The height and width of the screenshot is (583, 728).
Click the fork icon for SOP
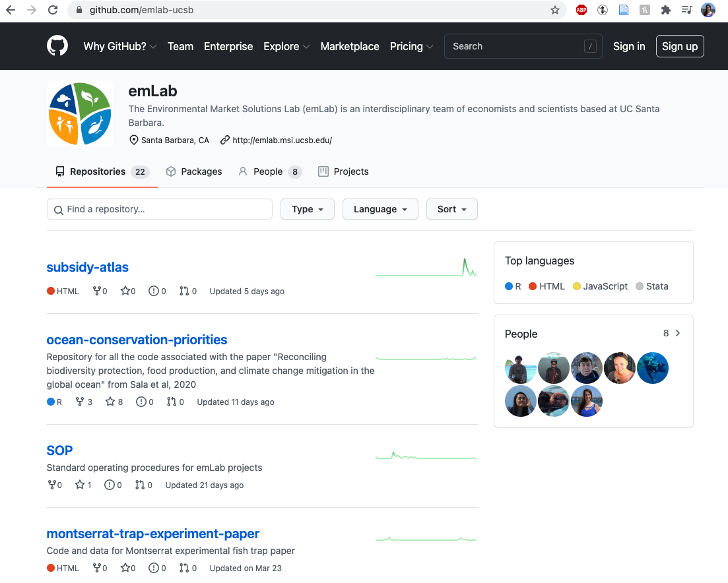coord(52,485)
